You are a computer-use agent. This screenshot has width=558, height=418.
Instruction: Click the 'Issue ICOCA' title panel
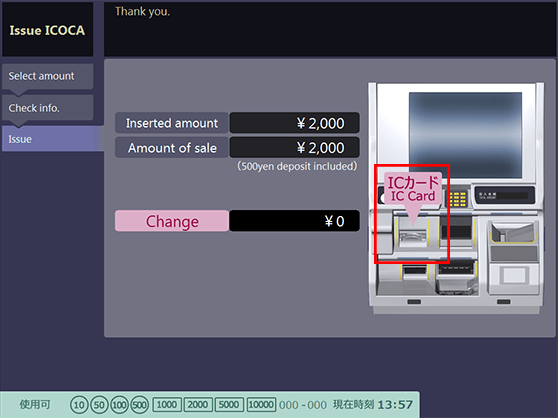point(47,30)
